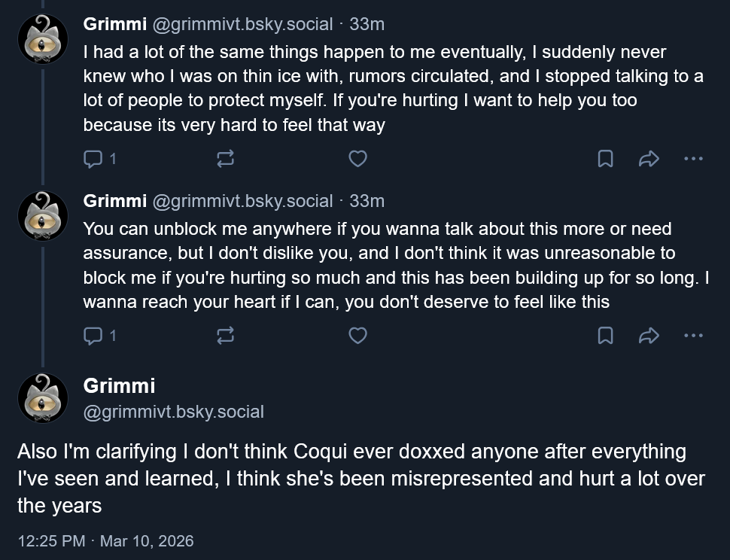The height and width of the screenshot is (560, 730).
Task: Click the @grimmivt.bsky.social handle on first post
Action: pos(242,24)
